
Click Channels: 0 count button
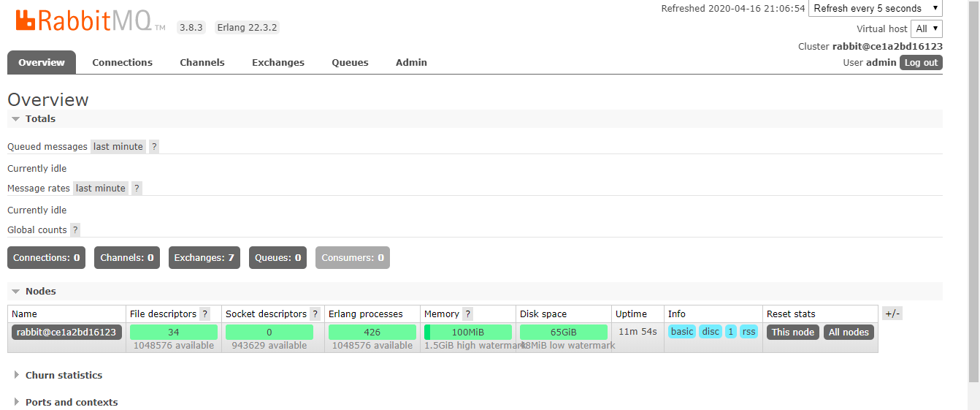tap(127, 257)
